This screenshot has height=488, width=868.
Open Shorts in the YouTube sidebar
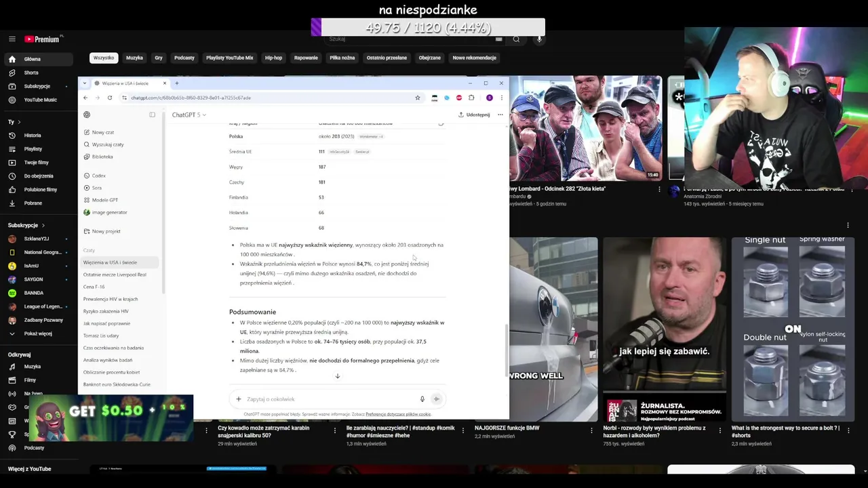(31, 73)
